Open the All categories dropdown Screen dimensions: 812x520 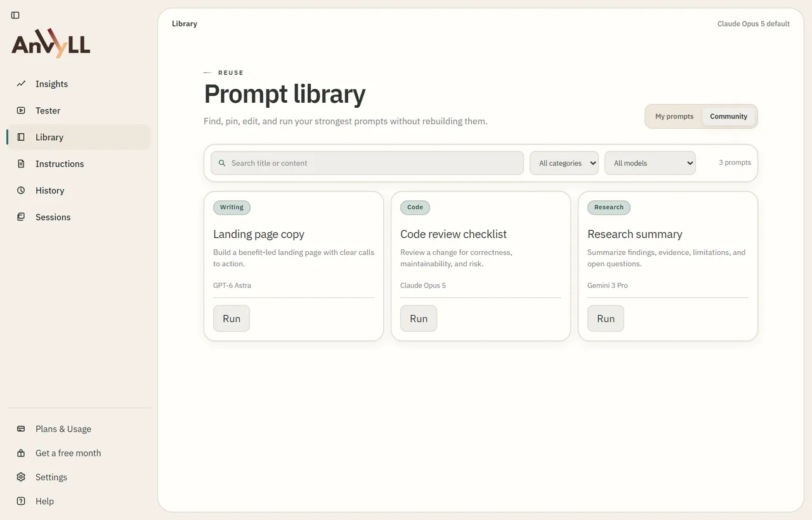pos(564,163)
